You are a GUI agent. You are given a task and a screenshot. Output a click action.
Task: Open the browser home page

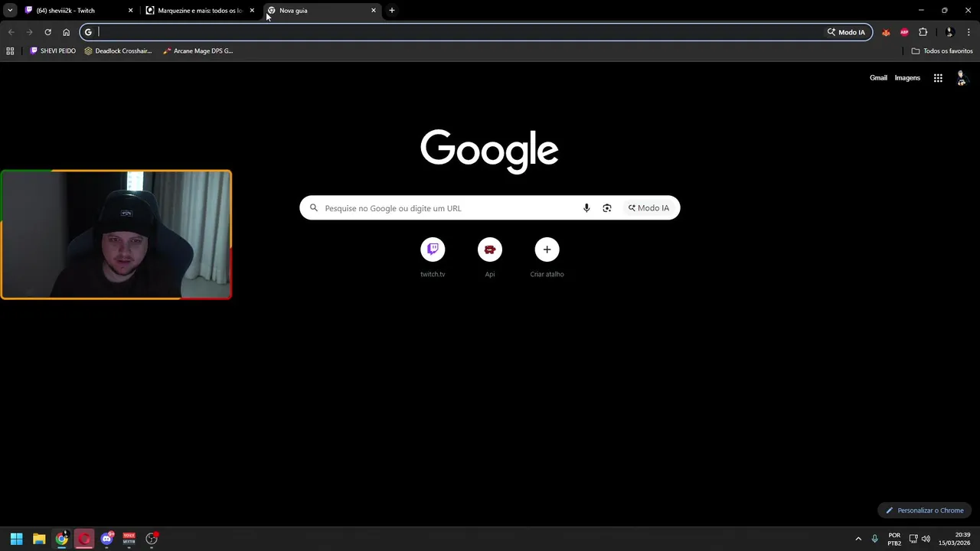point(66,32)
